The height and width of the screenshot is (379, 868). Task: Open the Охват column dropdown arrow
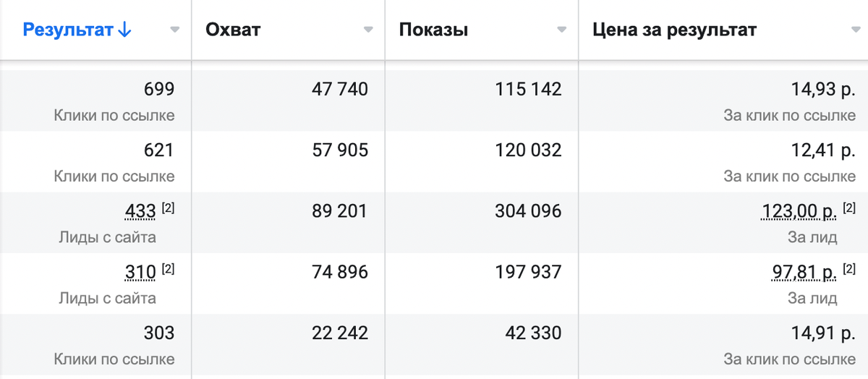point(368,30)
